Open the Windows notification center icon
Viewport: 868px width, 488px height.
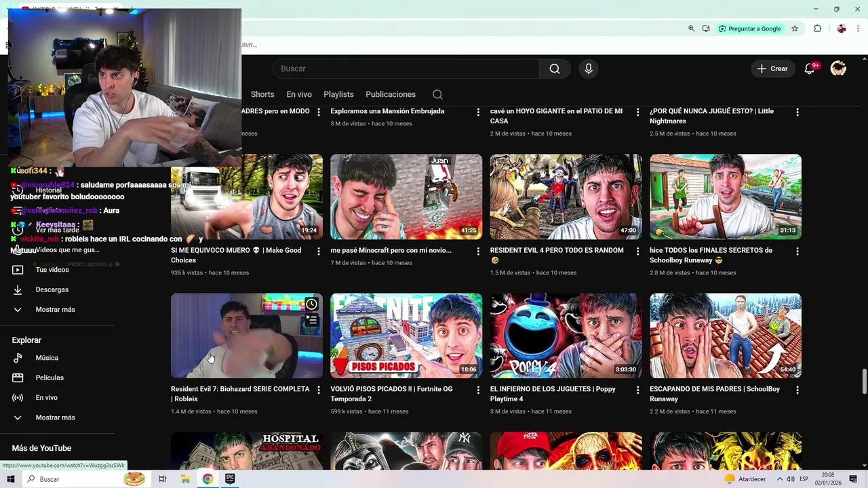coord(853,479)
